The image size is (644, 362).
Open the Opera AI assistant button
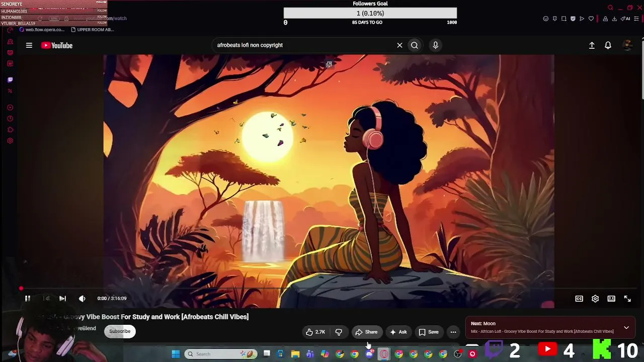[626, 19]
